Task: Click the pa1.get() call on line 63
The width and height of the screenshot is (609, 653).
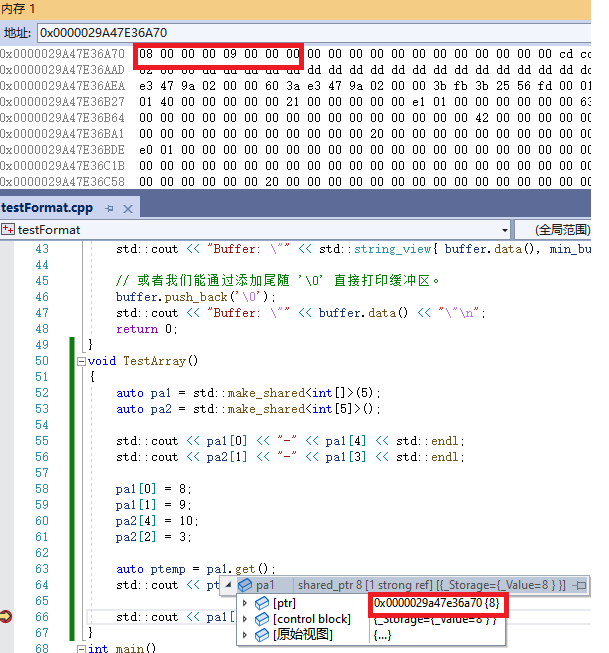Action: (237, 569)
